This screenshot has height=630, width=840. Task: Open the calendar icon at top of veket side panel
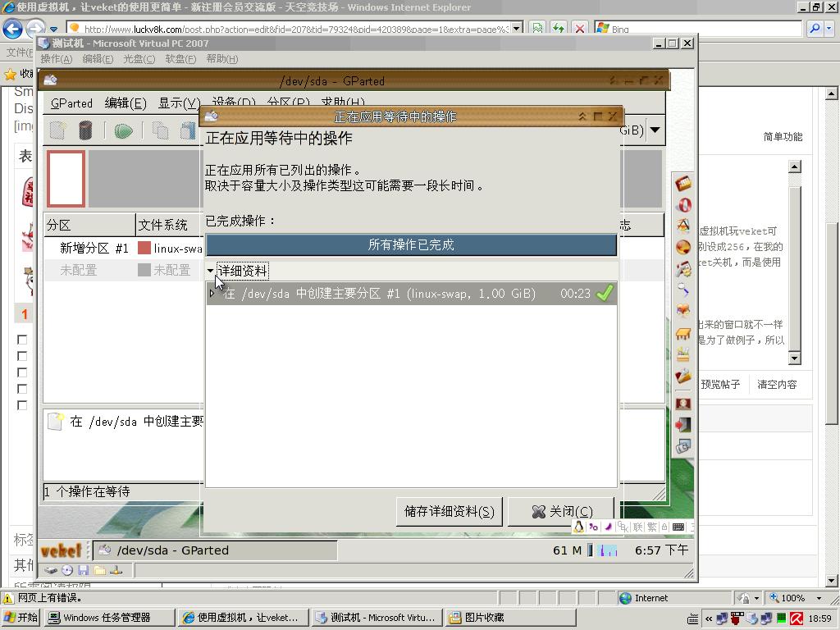(683, 184)
